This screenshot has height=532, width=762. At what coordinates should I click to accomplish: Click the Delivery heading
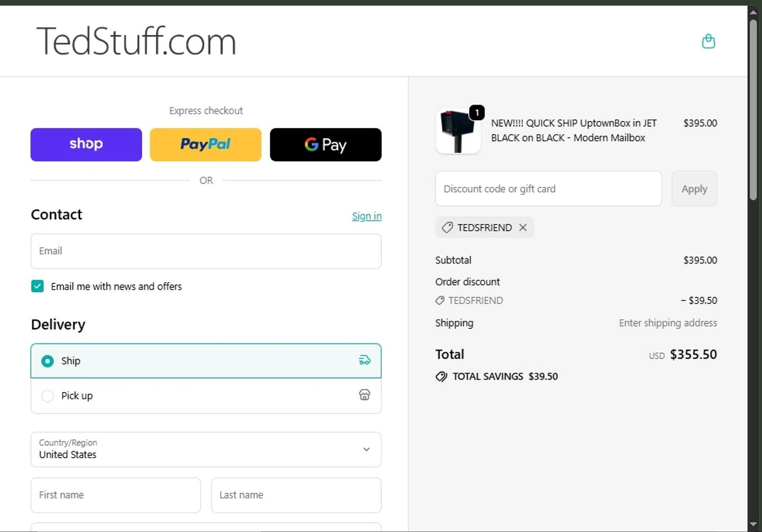tap(58, 324)
